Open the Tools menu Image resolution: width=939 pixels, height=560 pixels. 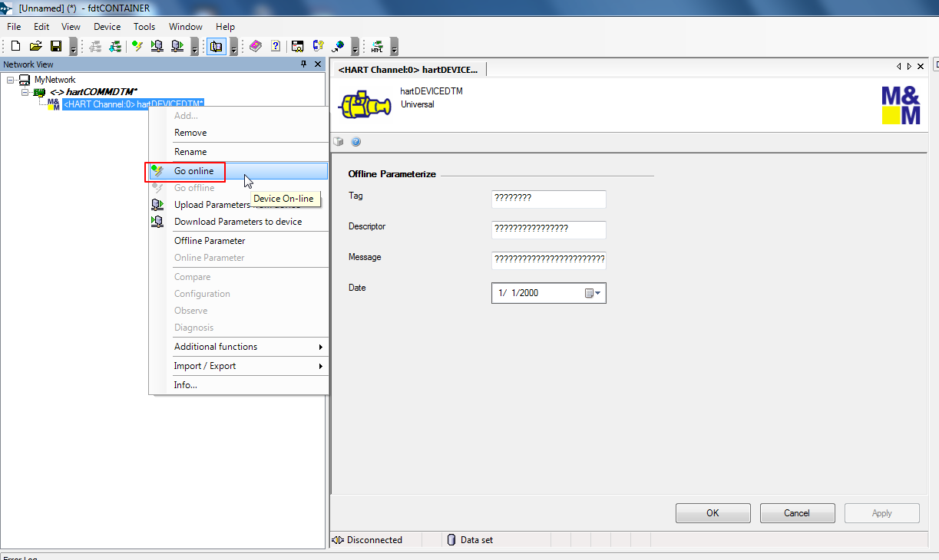[144, 27]
